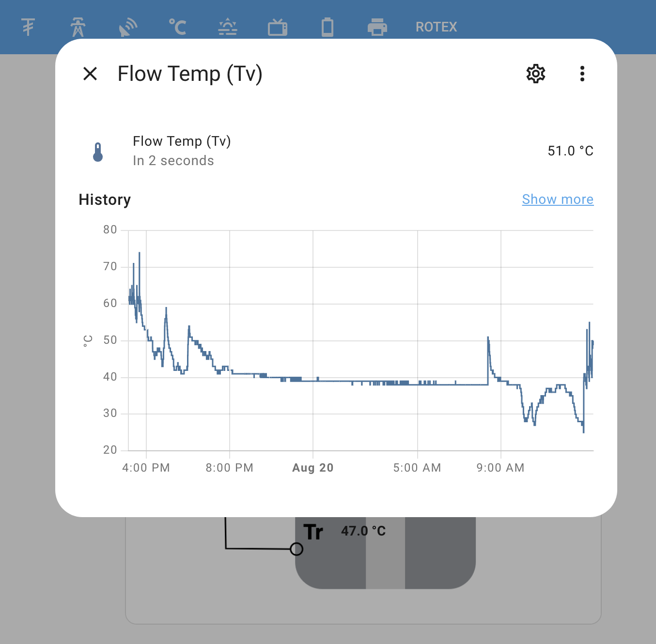Screen dimensions: 656x644
Task: Click the °C temperature icon
Action: point(177,27)
